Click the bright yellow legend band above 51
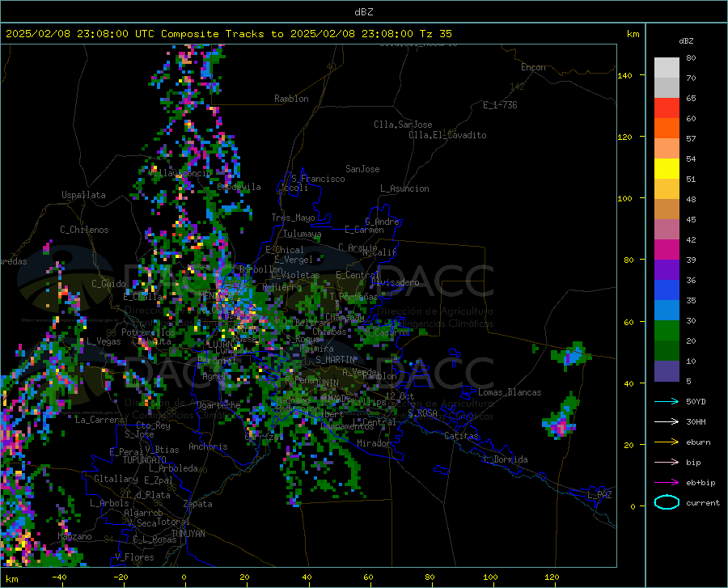Screen dimensions: 728x588 pyautogui.click(x=667, y=169)
